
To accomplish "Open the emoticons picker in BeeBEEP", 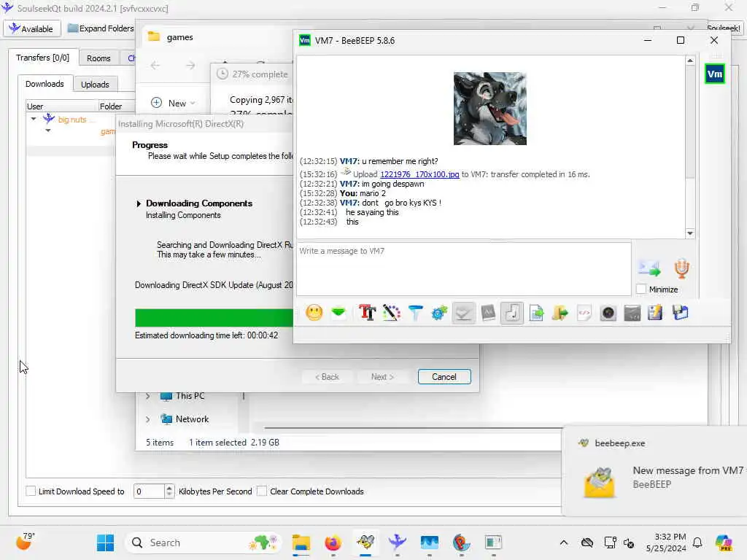I will [314, 313].
